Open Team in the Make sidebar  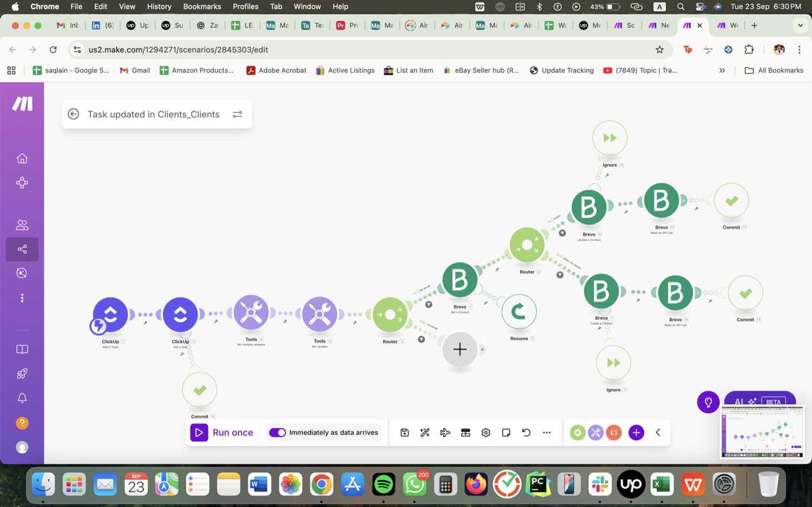tap(22, 225)
